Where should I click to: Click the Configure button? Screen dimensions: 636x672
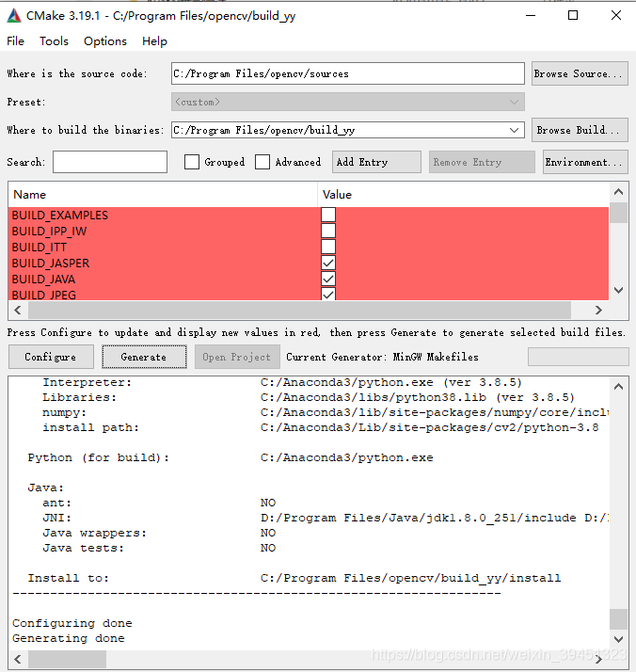coord(51,357)
